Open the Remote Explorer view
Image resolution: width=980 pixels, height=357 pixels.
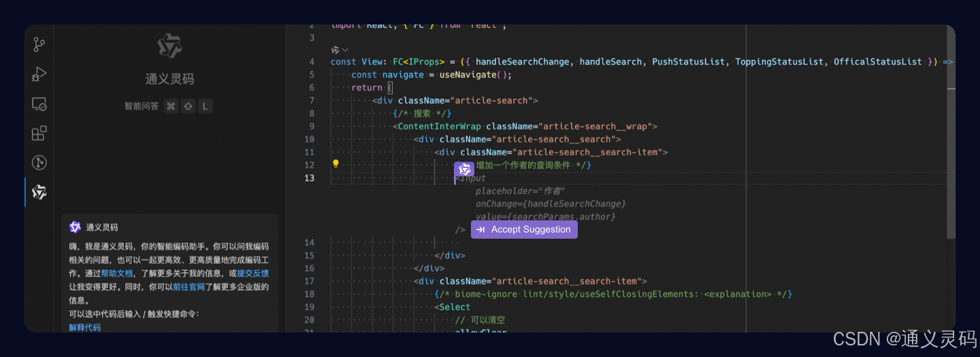pyautogui.click(x=39, y=104)
